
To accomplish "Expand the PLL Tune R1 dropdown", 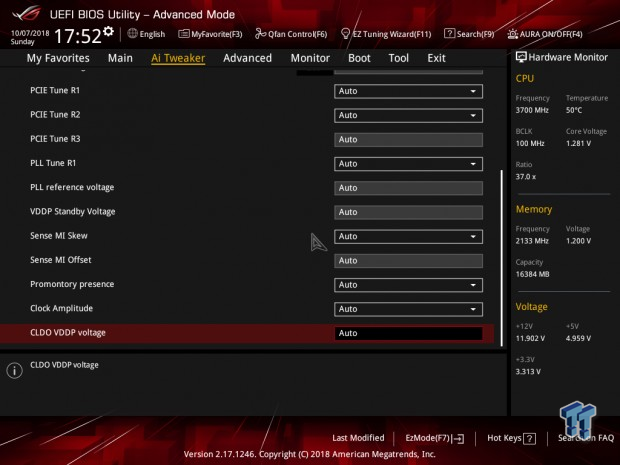I will (x=408, y=164).
